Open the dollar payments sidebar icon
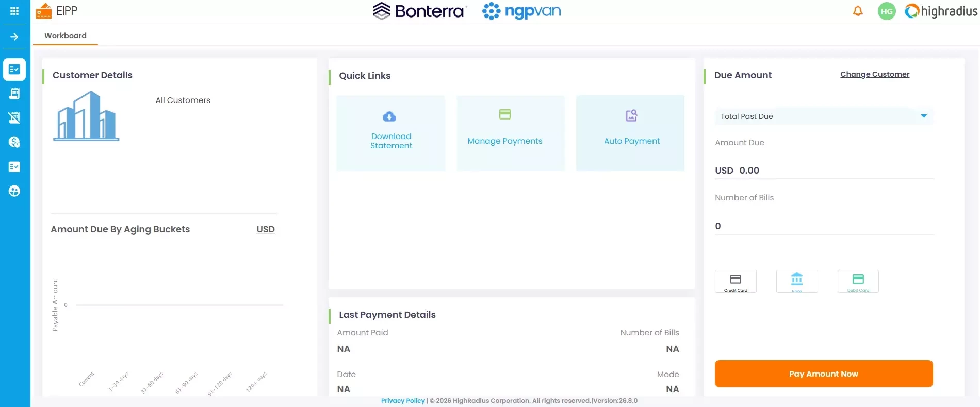980x407 pixels. (x=14, y=142)
